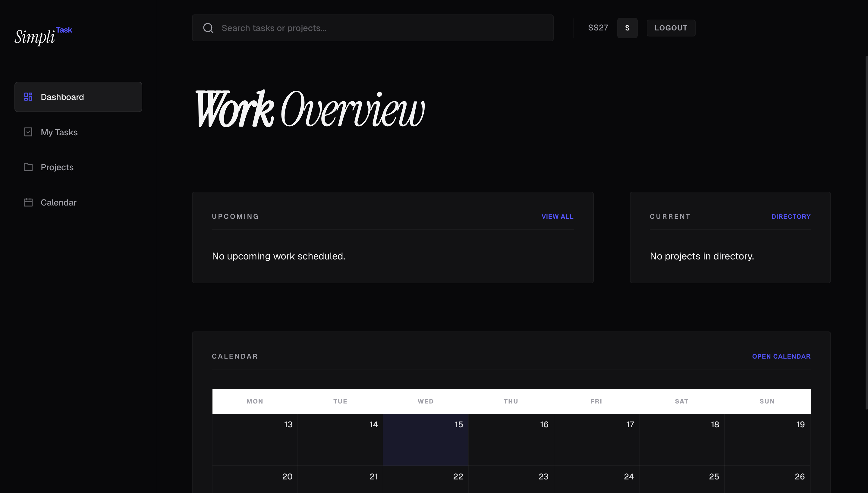
Task: Click the search magnifier icon
Action: pos(208,28)
